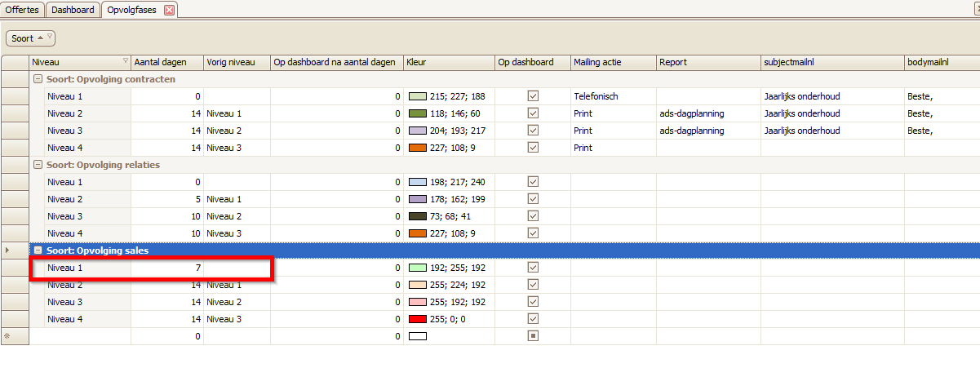
Task: Select ads-dagplanning cell in contracten Niveau 3
Action: point(707,131)
